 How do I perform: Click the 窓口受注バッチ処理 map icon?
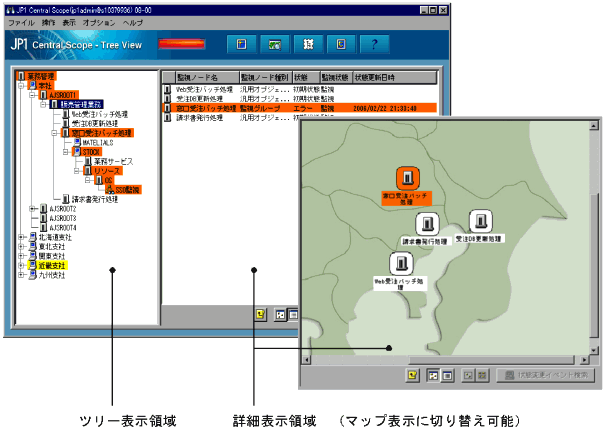406,178
